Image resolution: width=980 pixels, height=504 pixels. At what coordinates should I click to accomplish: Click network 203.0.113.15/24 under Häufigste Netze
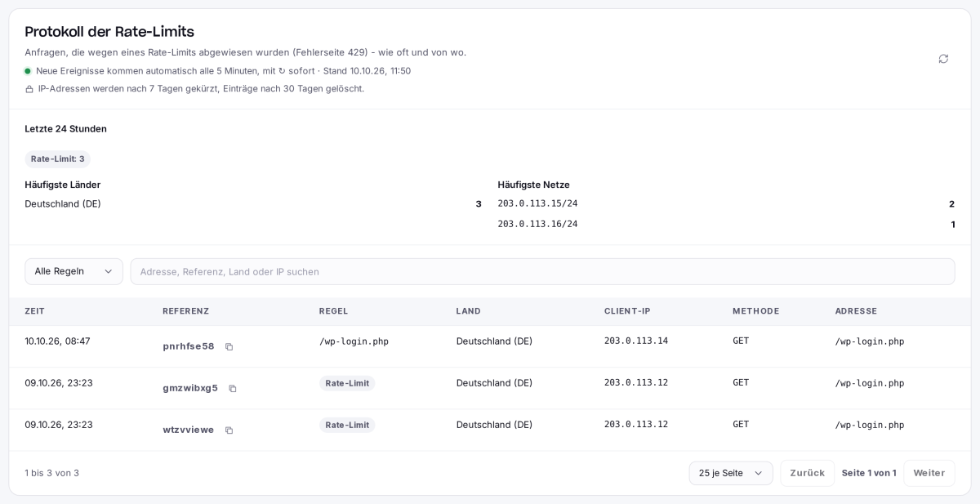click(537, 203)
